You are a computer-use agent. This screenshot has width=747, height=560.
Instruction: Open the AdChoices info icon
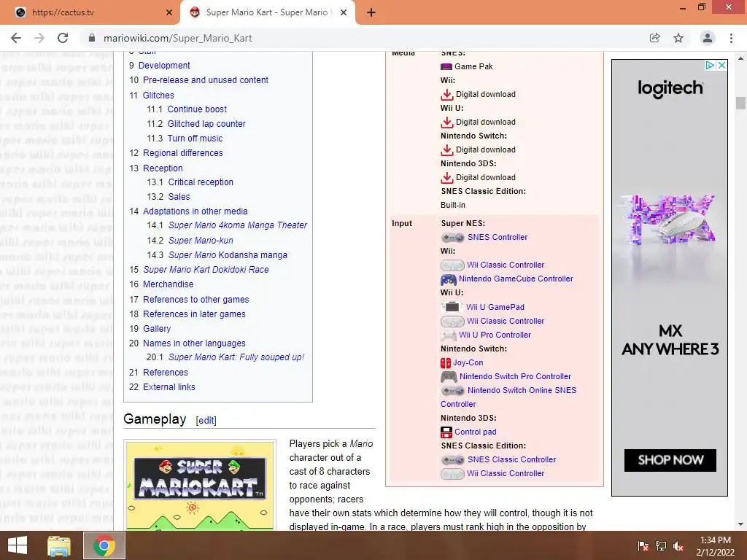[x=711, y=65]
